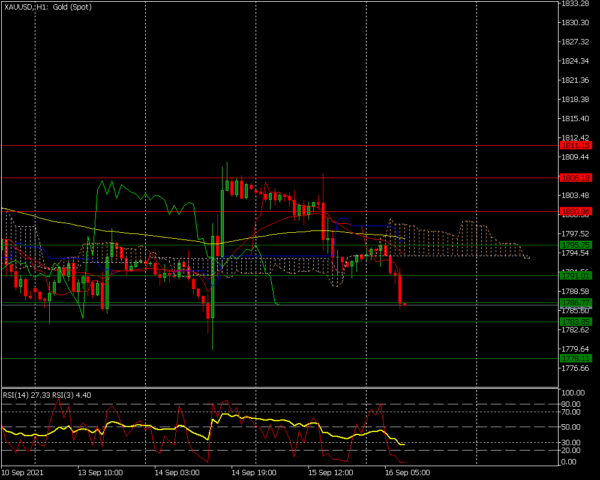This screenshot has width=600, height=480.
Task: Select the red 1800.96 price label
Action: [x=576, y=211]
